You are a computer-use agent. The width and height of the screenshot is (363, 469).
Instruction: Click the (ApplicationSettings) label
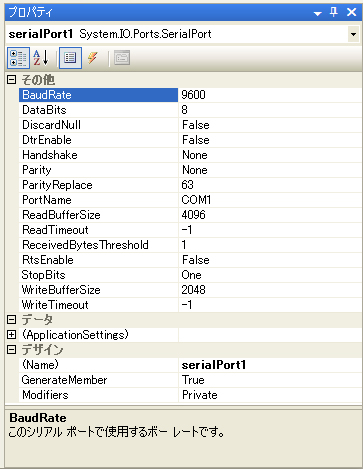click(75, 335)
